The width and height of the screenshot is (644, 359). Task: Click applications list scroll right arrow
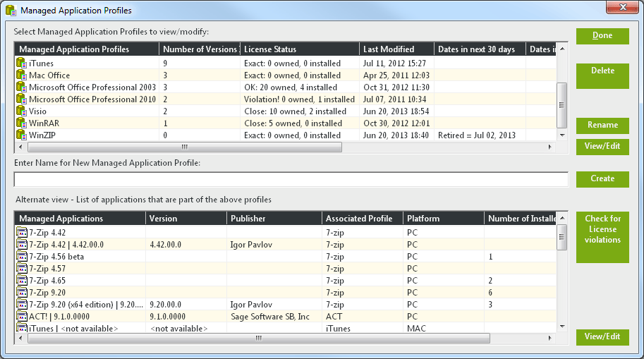pyautogui.click(x=550, y=338)
